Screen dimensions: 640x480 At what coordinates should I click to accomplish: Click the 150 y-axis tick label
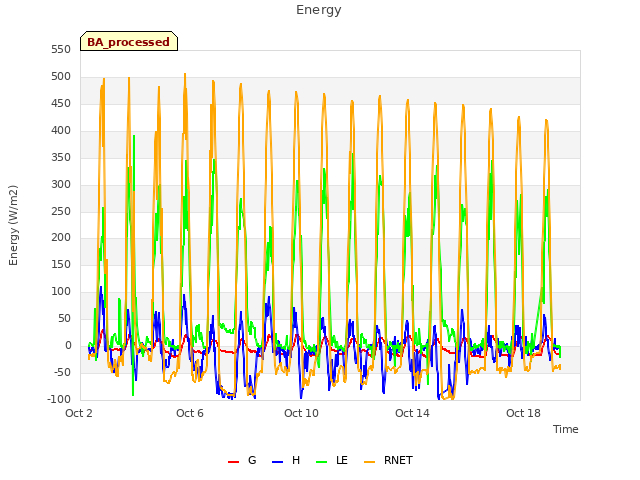pyautogui.click(x=61, y=265)
